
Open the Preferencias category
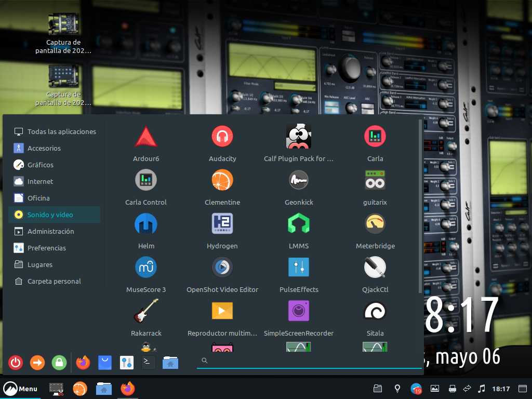click(47, 248)
